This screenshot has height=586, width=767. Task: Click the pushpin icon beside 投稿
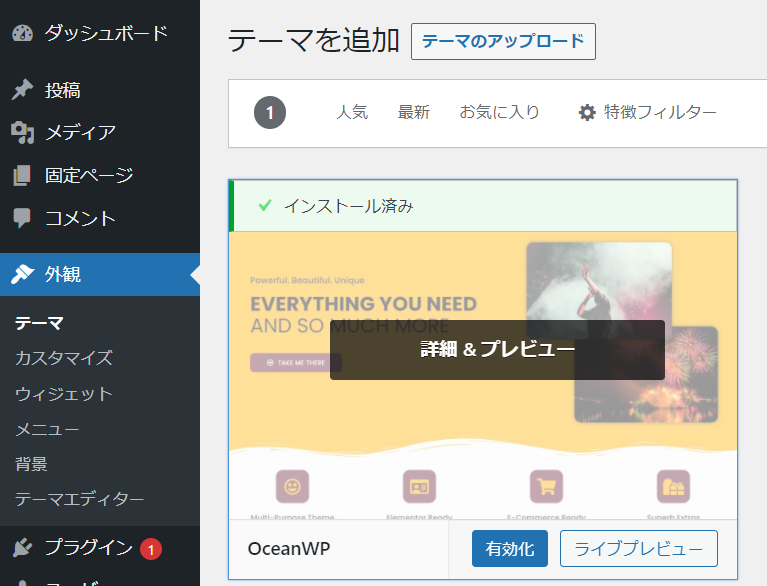23,90
